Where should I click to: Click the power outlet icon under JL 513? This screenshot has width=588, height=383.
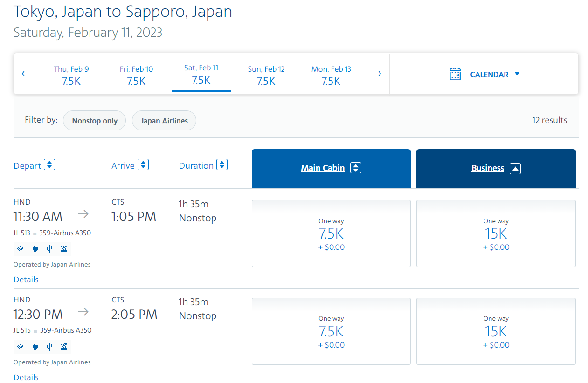coord(35,249)
